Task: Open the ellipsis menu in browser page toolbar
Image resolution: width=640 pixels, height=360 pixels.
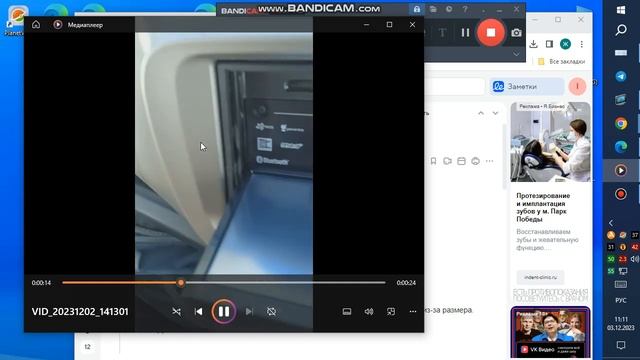Action: [x=489, y=161]
